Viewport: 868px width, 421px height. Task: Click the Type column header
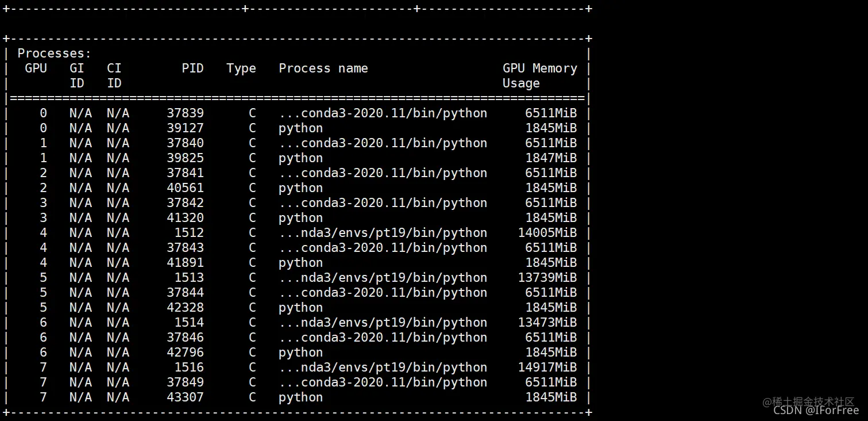[241, 68]
